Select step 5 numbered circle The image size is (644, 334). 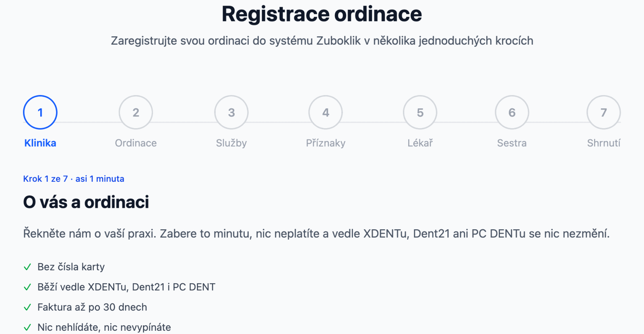point(420,112)
